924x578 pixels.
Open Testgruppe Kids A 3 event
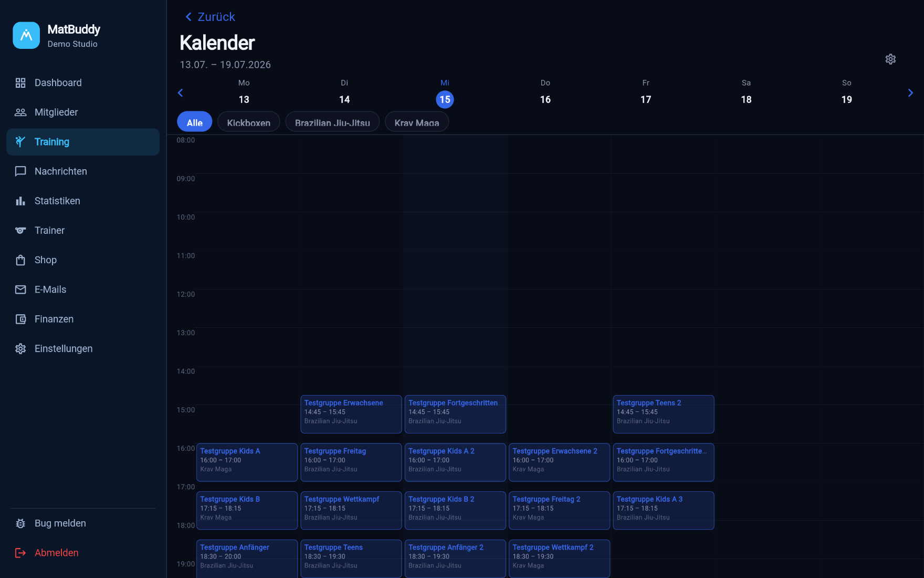click(664, 510)
